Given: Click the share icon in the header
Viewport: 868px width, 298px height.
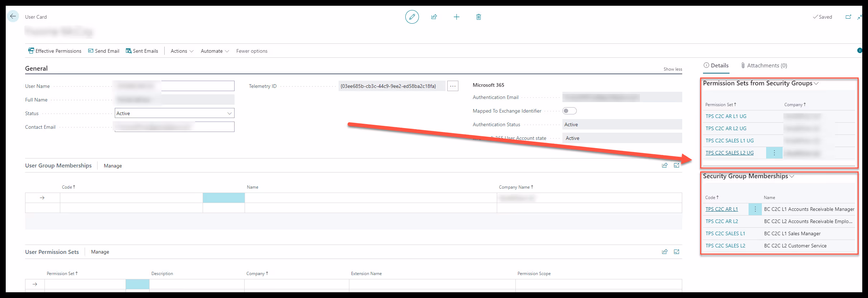Looking at the screenshot, I should click(x=434, y=17).
